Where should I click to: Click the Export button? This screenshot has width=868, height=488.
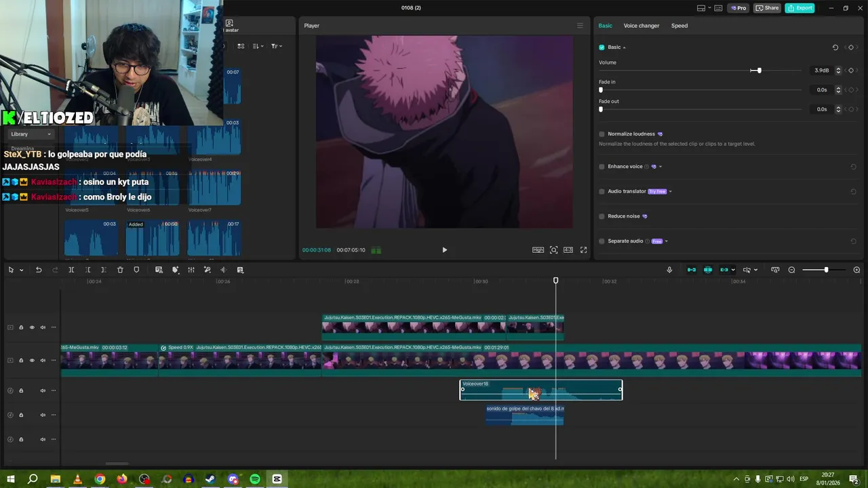click(800, 8)
